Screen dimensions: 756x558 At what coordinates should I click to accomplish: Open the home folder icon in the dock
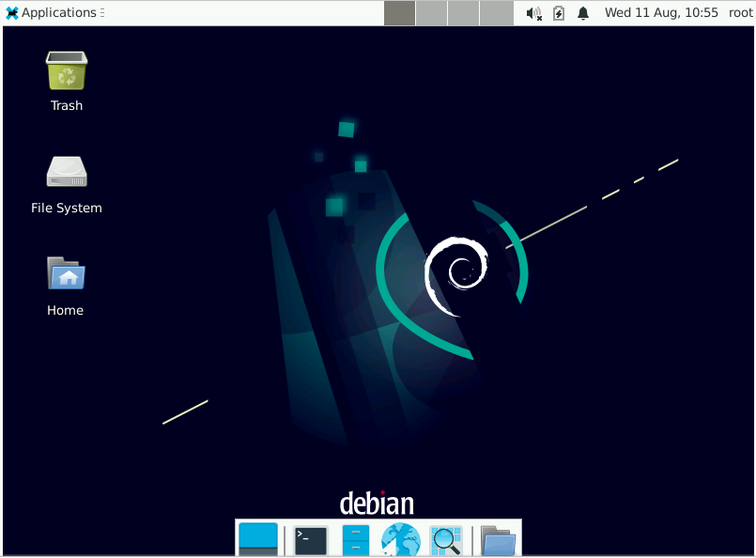coord(498,541)
